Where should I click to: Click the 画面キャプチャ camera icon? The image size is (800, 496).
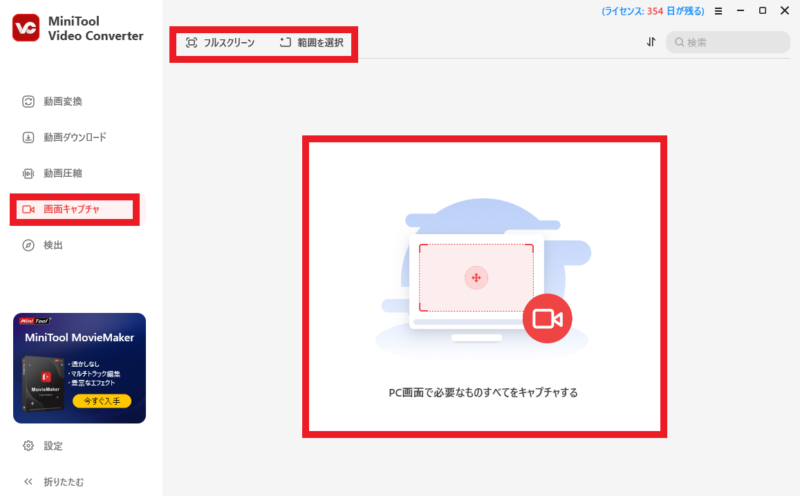point(28,209)
